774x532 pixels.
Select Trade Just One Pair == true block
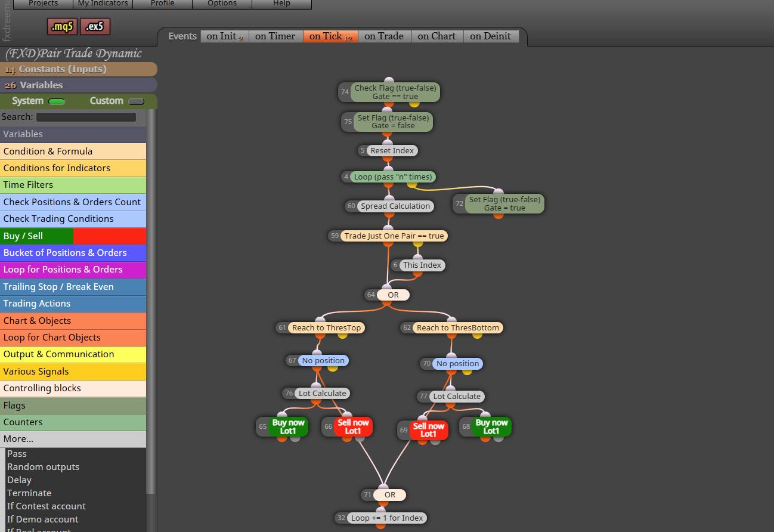pos(394,236)
